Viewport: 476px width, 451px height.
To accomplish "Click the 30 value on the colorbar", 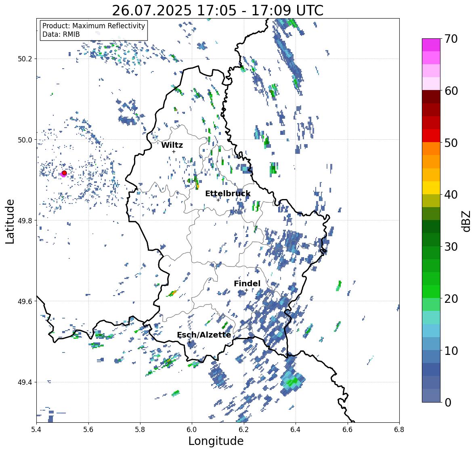I will [x=451, y=247].
